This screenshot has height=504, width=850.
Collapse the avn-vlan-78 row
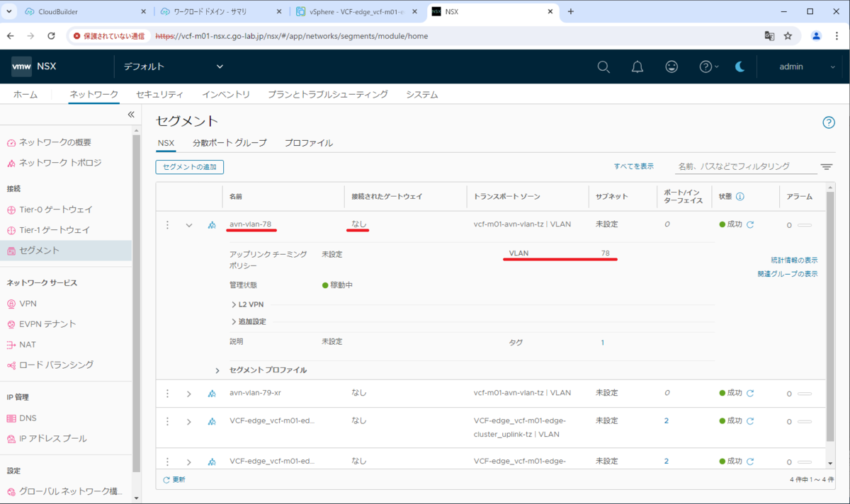pos(189,225)
